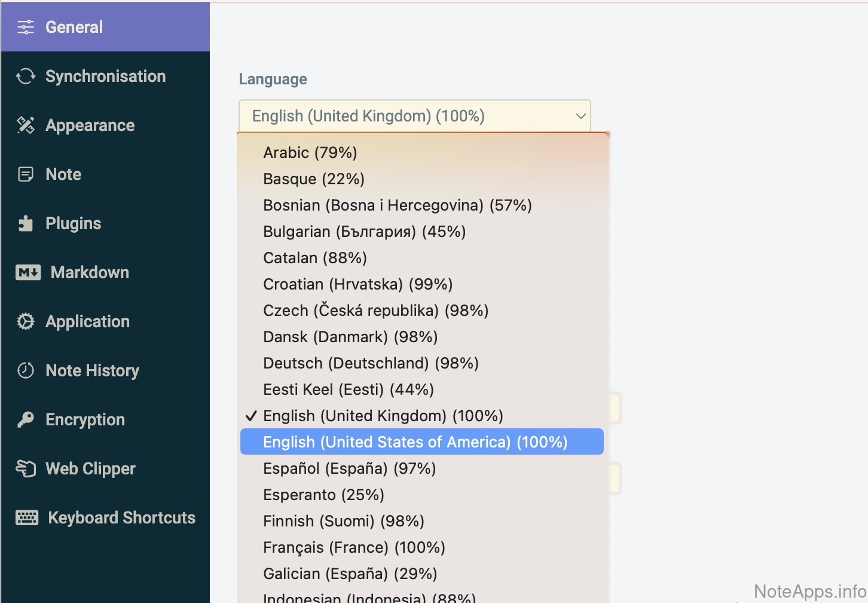The height and width of the screenshot is (603, 868).
Task: Select the checked English (United Kingdom) option
Action: coord(383,416)
